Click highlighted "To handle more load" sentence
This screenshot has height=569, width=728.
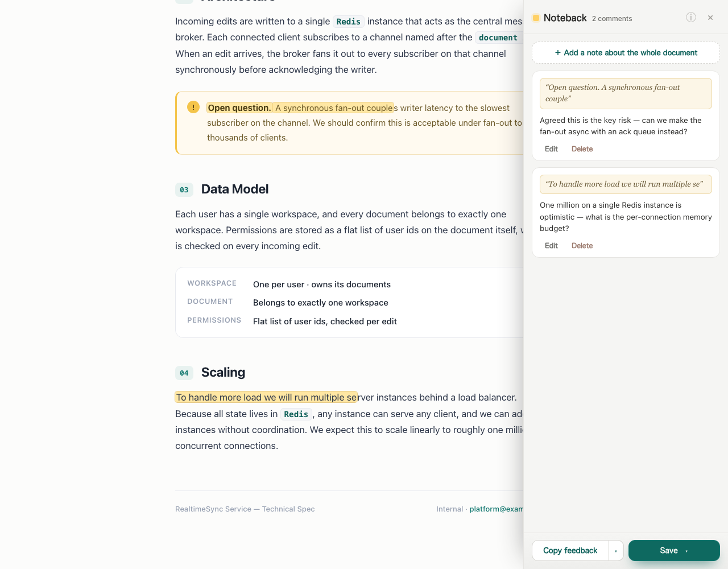pyautogui.click(x=266, y=397)
